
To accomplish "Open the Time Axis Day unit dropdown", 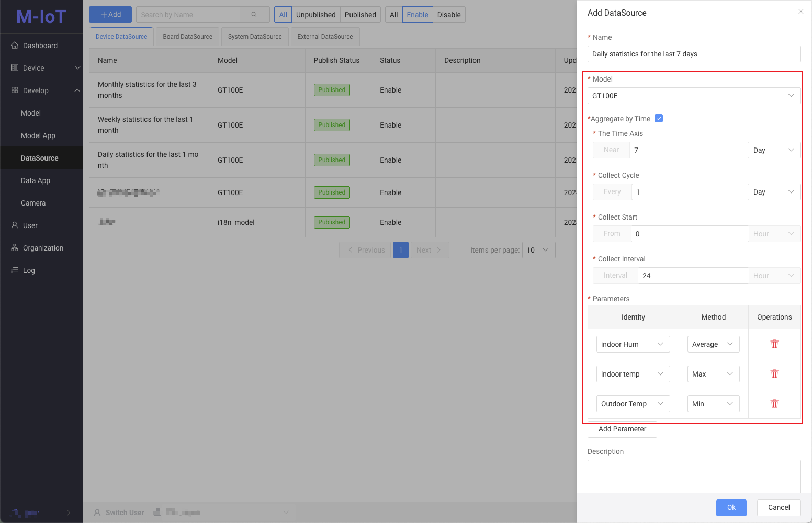I will click(x=774, y=150).
